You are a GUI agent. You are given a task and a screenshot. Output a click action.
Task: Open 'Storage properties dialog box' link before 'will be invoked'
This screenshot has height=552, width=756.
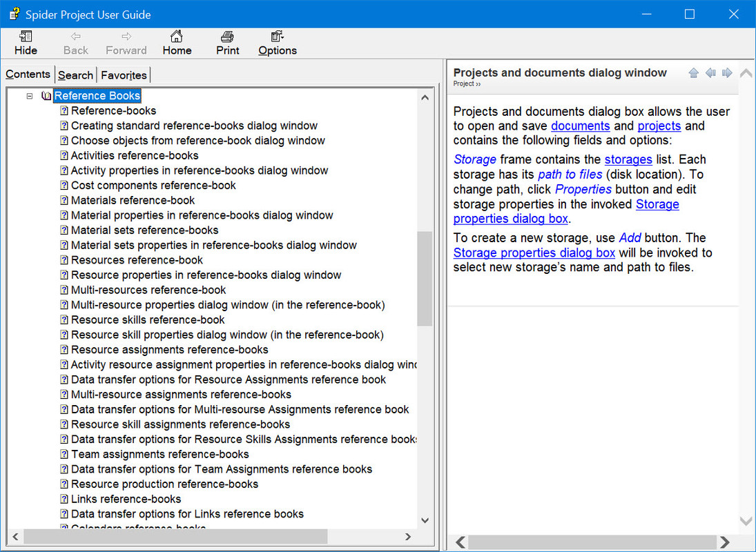coord(534,253)
